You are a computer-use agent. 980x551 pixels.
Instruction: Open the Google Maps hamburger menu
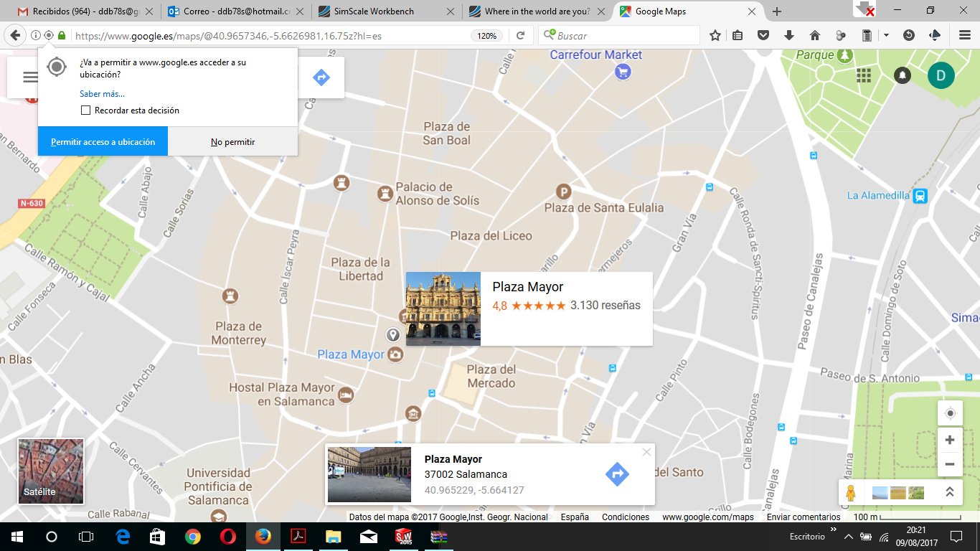click(30, 77)
